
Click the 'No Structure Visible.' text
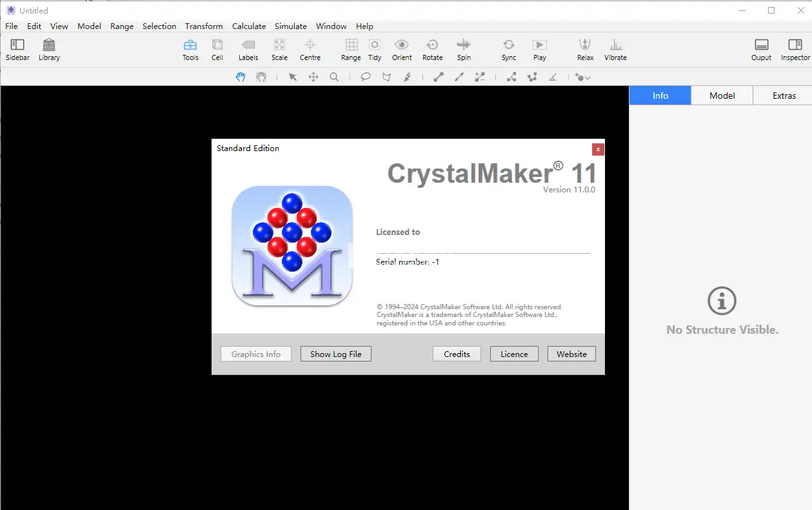click(x=722, y=330)
